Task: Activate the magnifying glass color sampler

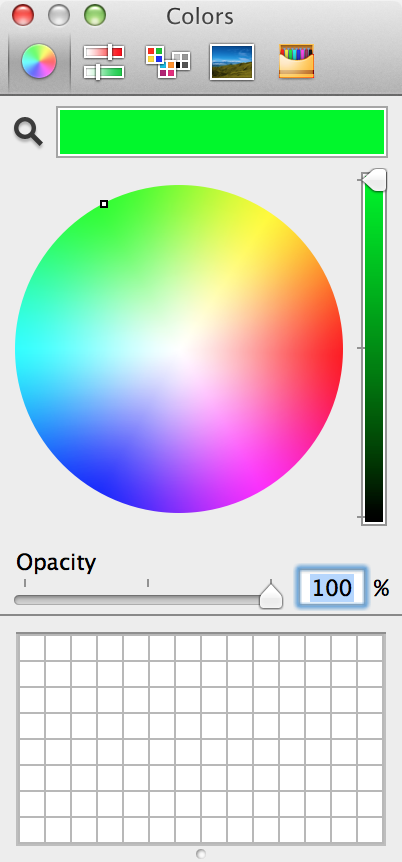Action: (x=28, y=133)
